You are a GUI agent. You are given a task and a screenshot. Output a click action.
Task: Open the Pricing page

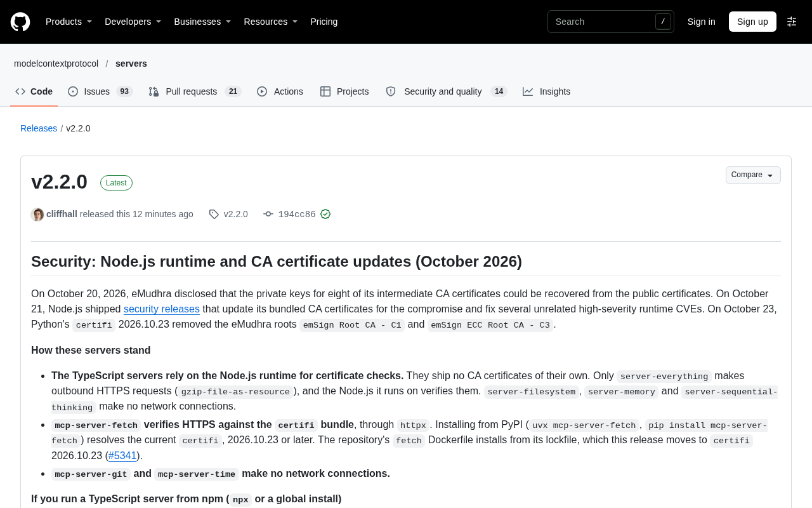[x=324, y=22]
